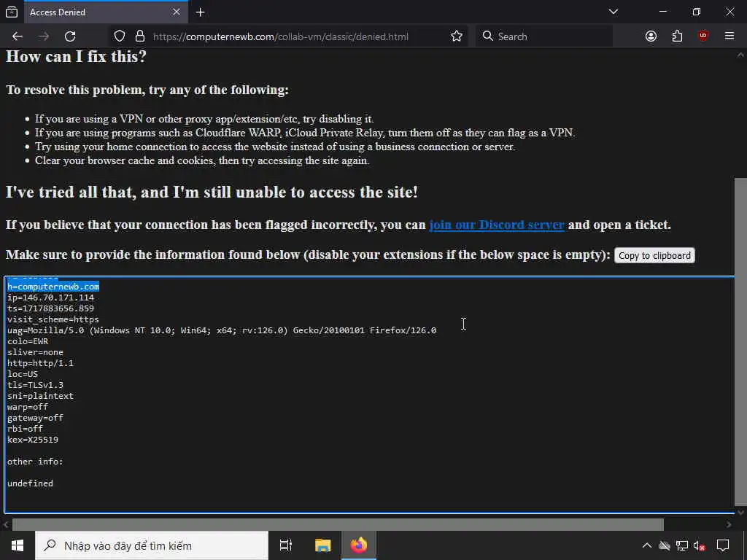Click the warp=off line
Screen dimensions: 747x560
[x=28, y=407]
